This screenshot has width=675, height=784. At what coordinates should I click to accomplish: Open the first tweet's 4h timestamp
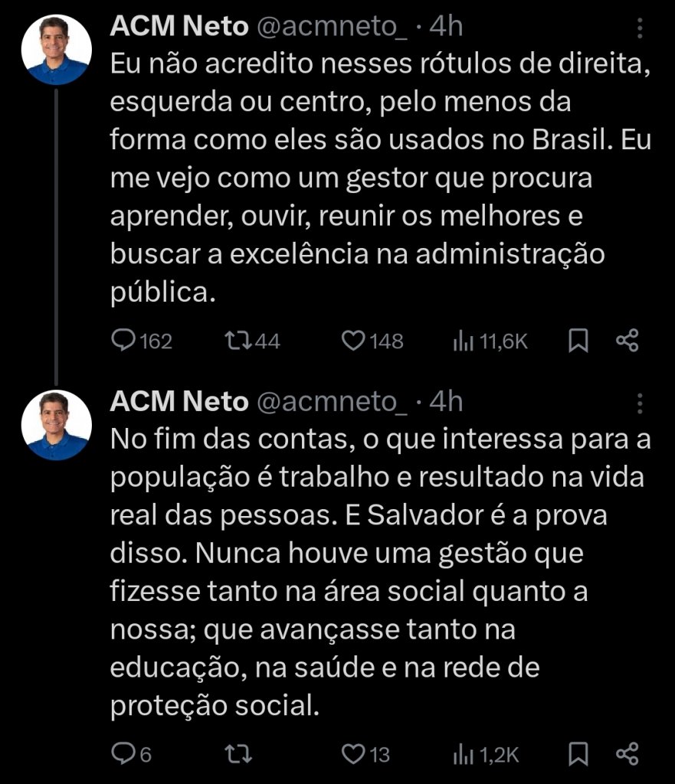pyautogui.click(x=447, y=27)
